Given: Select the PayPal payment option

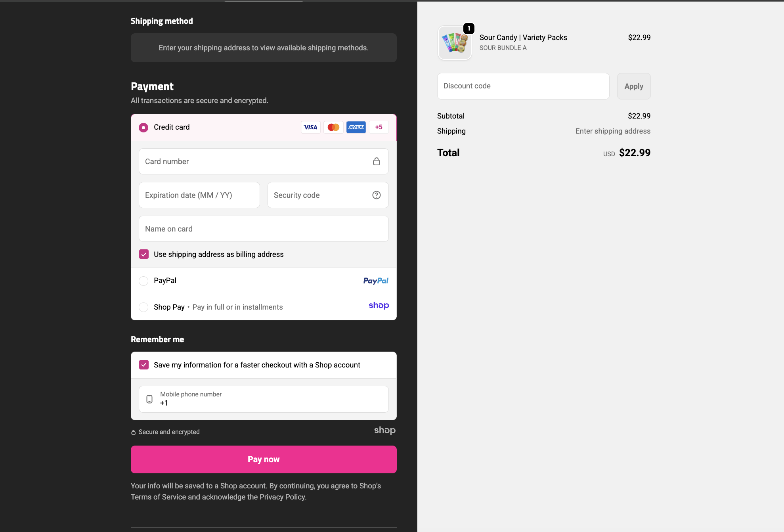Looking at the screenshot, I should point(143,281).
